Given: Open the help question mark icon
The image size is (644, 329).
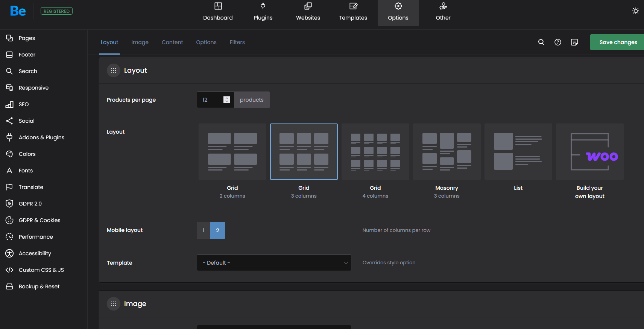Looking at the screenshot, I should [x=558, y=42].
